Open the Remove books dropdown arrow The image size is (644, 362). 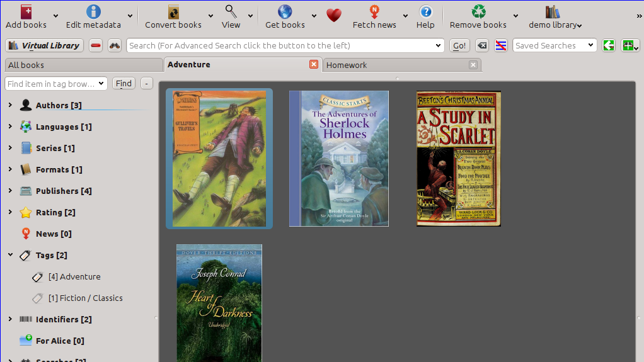515,16
